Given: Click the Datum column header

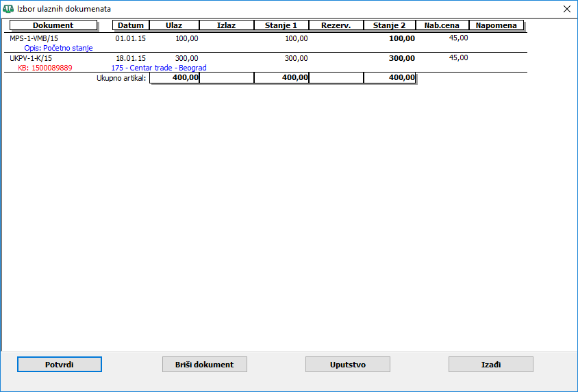Looking at the screenshot, I should (131, 25).
